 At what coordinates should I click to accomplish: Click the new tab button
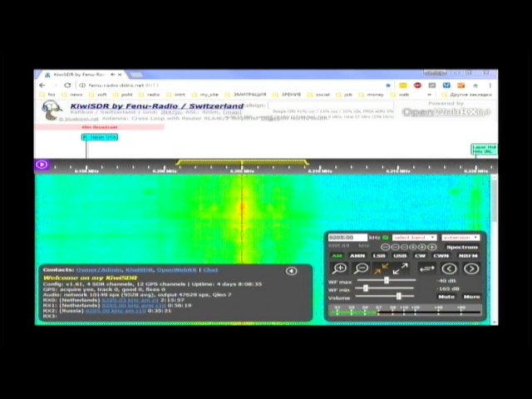136,74
